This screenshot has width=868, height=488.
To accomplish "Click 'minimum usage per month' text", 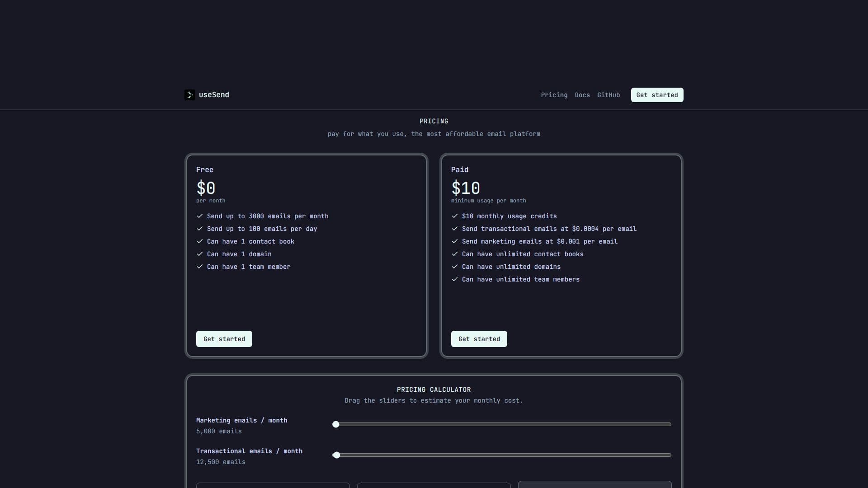I will 488,201.
